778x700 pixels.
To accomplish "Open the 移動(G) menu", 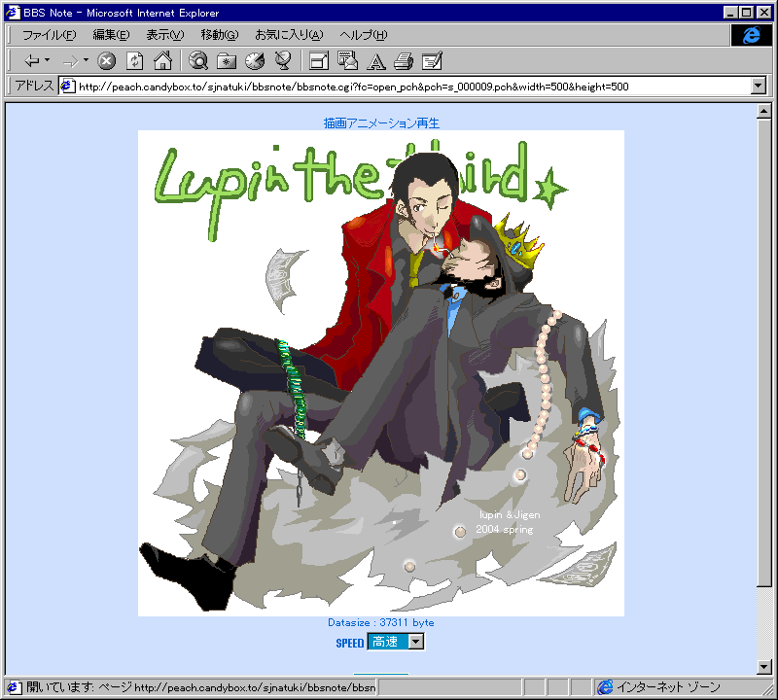I will coord(220,35).
